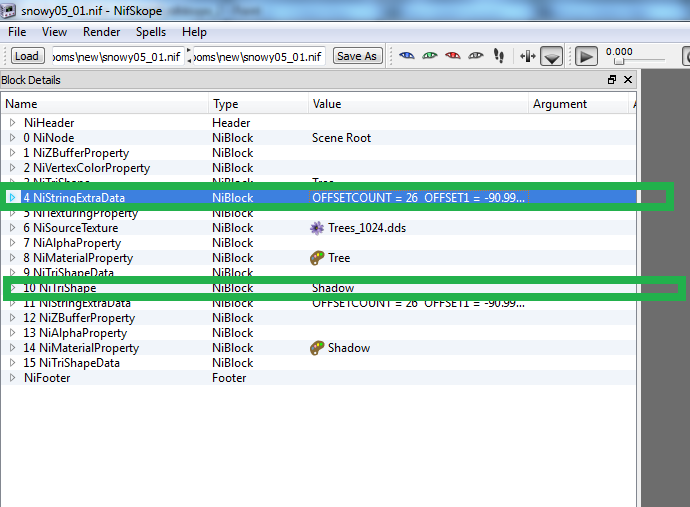Image resolution: width=690 pixels, height=507 pixels.
Task: Select the 7 NiAlphaProperty block
Action: (319, 243)
